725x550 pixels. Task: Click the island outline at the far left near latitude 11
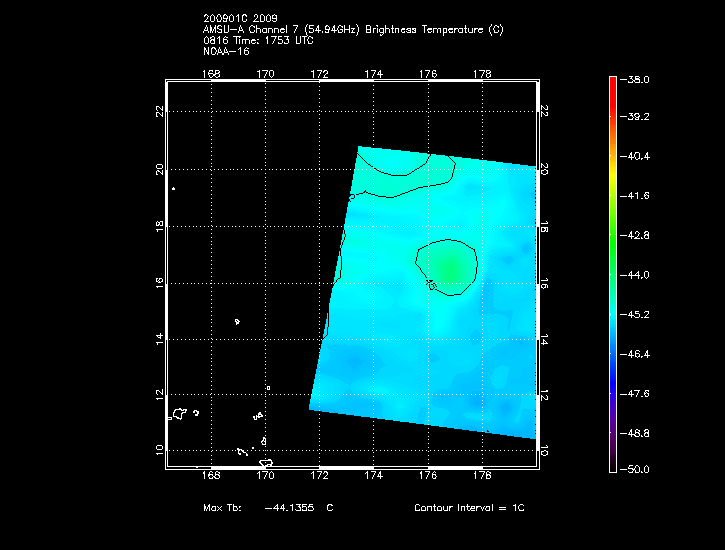coord(180,413)
